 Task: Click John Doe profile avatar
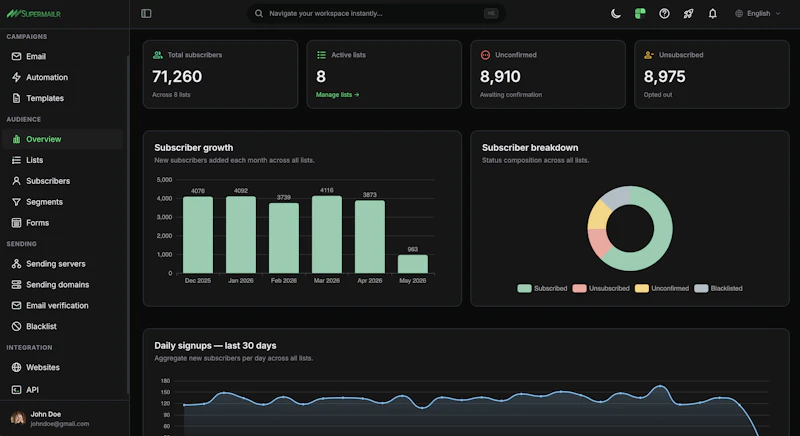click(18, 419)
